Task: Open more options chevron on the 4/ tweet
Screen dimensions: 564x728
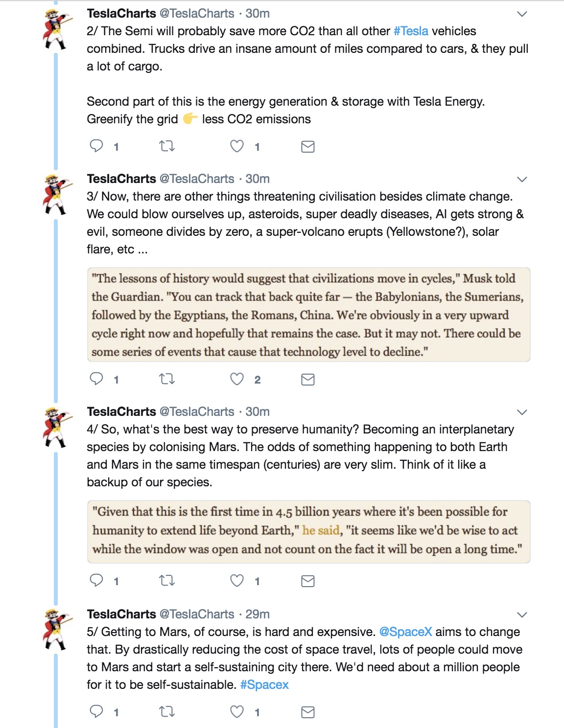Action: point(522,412)
